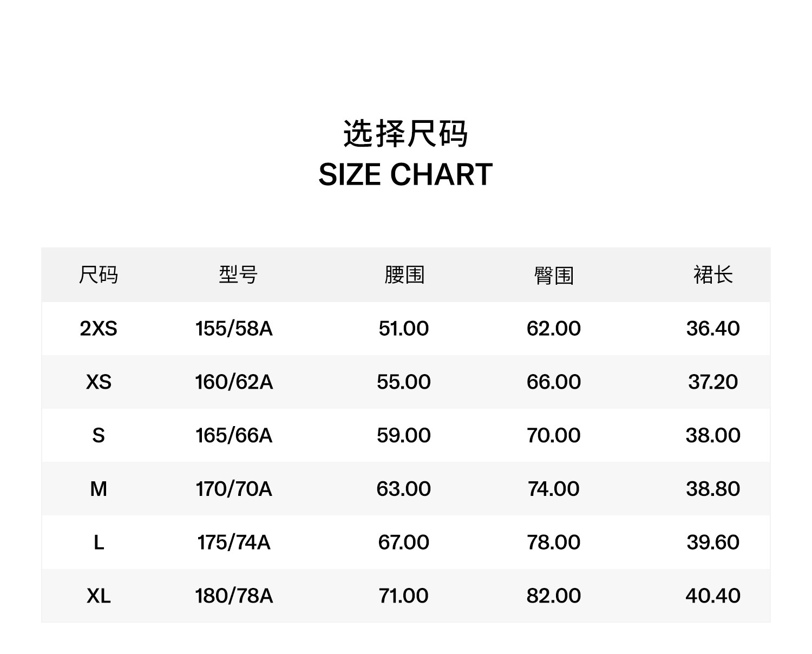Click model number 170/70A
The image size is (812, 654).
tap(234, 489)
